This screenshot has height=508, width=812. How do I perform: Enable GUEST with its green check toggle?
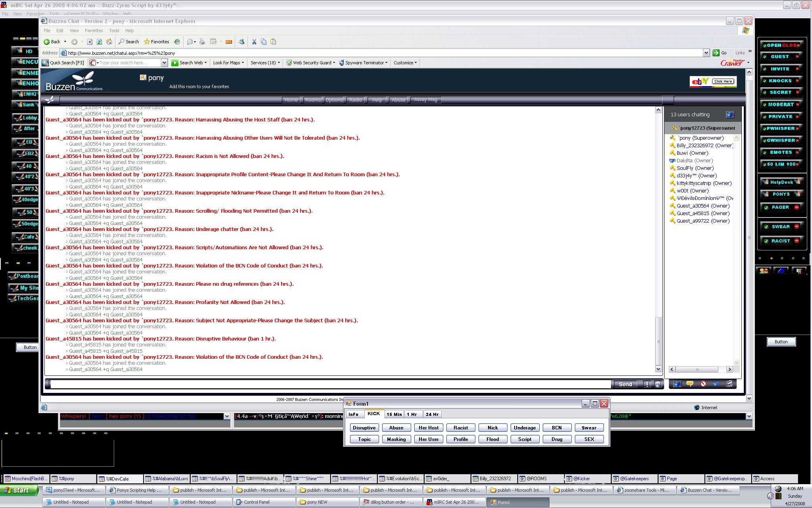764,57
